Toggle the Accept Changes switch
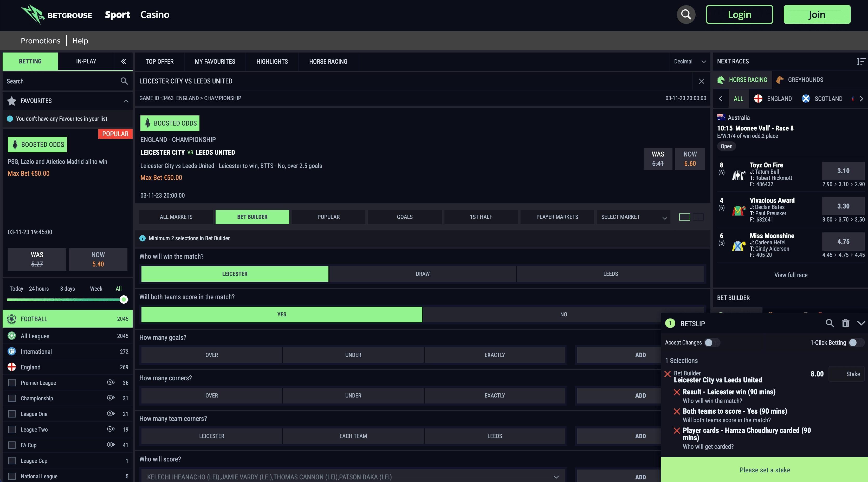 click(x=711, y=343)
